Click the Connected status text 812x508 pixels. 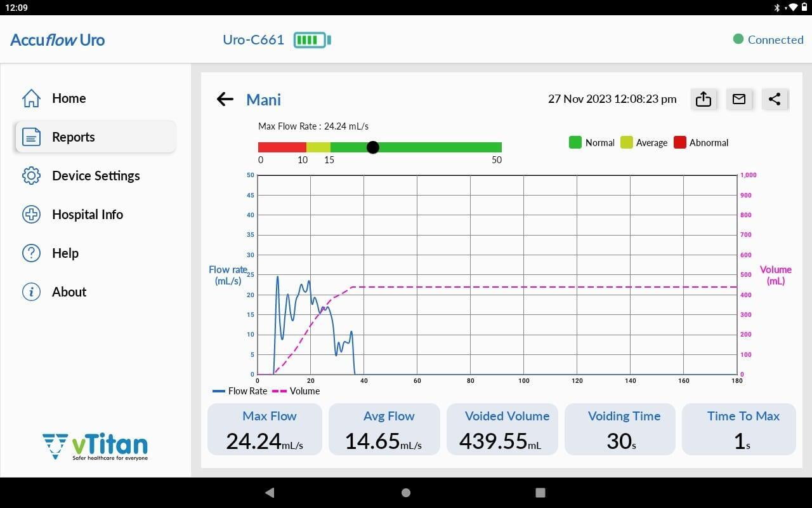[x=775, y=39]
